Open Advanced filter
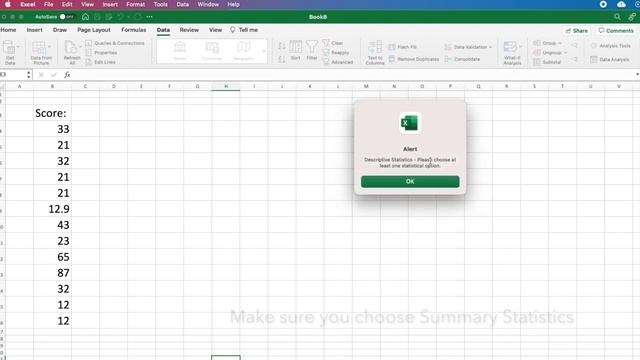Image resolution: width=640 pixels, height=360 pixels. click(x=338, y=62)
